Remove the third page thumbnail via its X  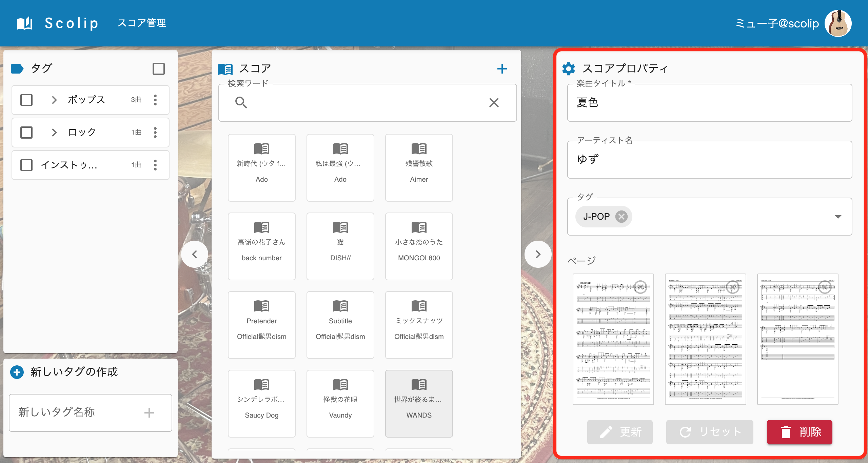pos(825,287)
